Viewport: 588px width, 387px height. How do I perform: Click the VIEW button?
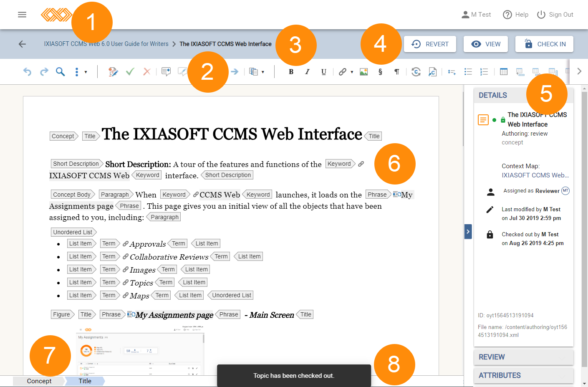[486, 44]
